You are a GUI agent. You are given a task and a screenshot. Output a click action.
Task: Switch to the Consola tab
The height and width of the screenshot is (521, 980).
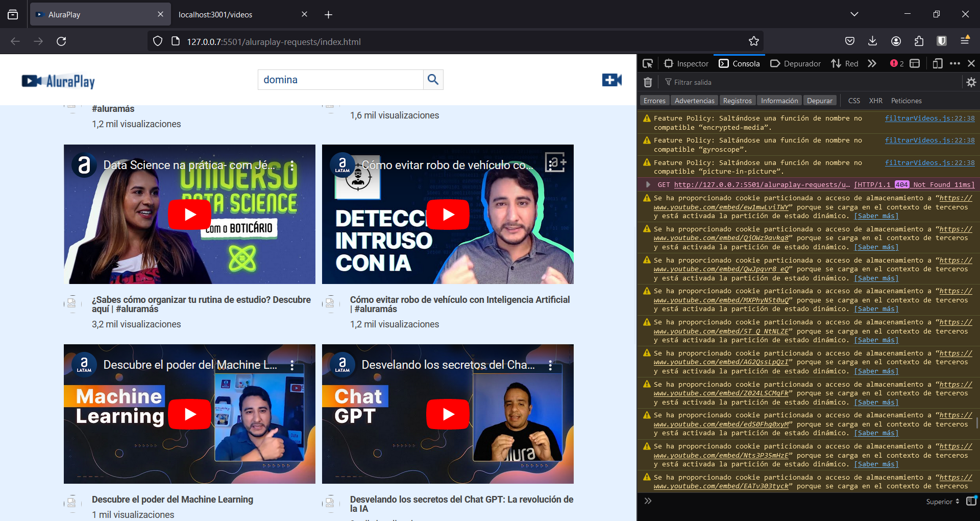tap(740, 63)
